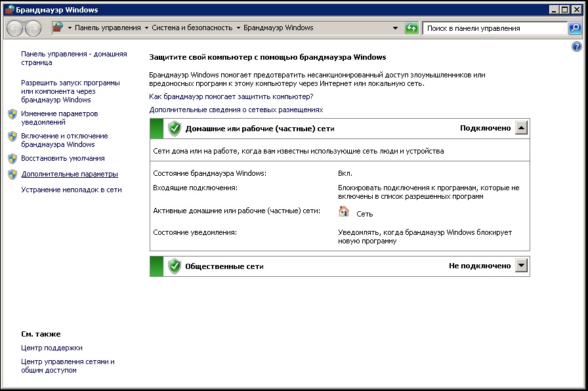Click Блокировать подключения к программам value text
588x391 pixels.
429,192
